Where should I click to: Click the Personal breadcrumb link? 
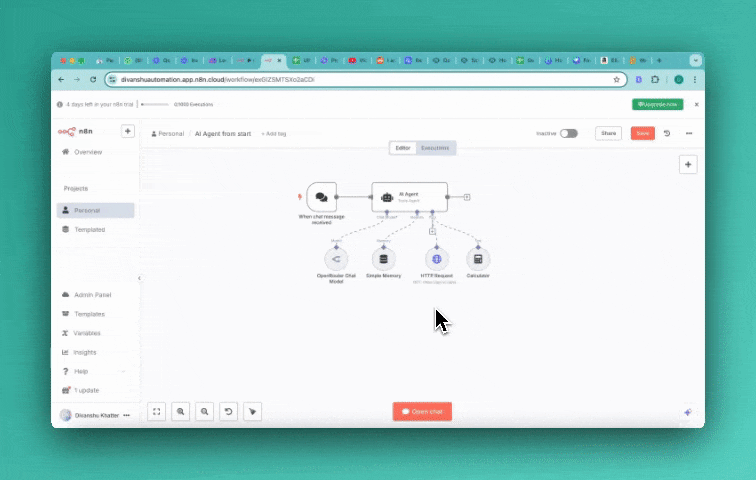click(x=168, y=133)
